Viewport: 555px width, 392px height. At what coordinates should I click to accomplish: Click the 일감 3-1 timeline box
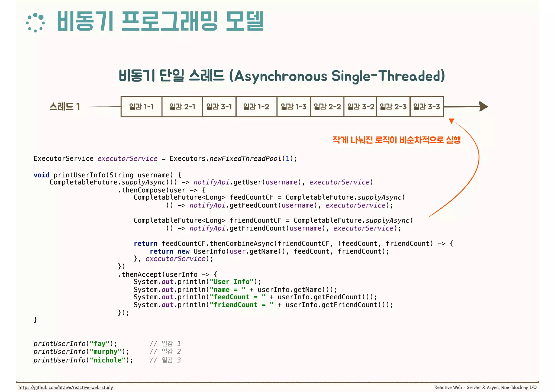(219, 106)
